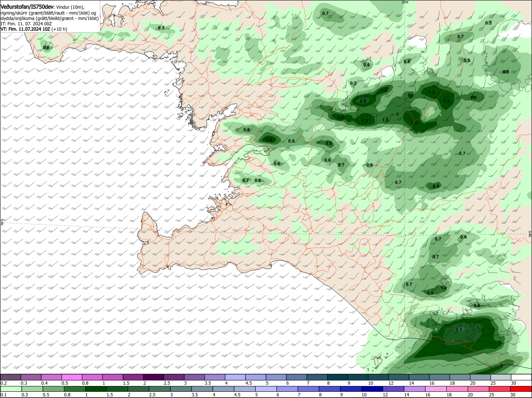This screenshot has height=398, width=532.
Task: Pick bright red swatch after 30, bottom legend row
Action: click(x=521, y=388)
